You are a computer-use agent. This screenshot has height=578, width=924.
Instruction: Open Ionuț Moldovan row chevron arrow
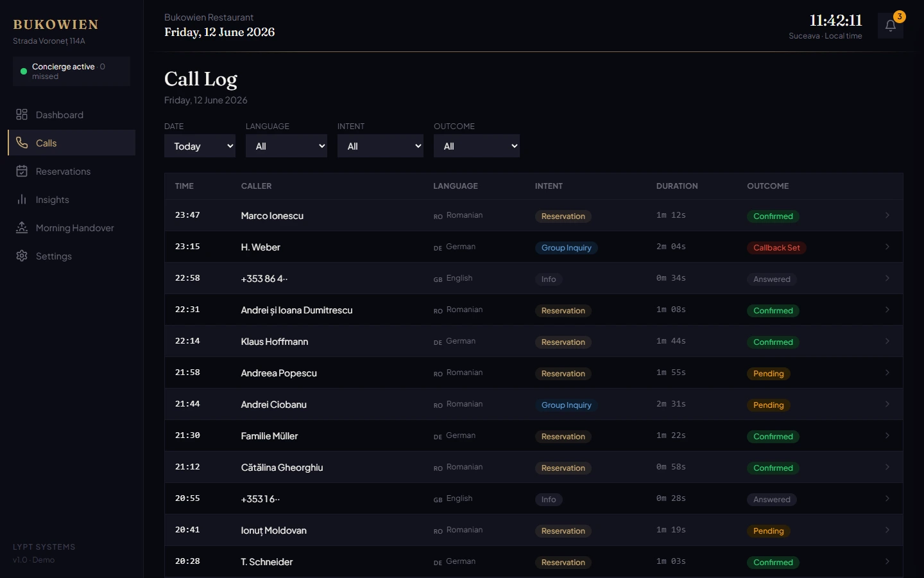[x=887, y=530]
